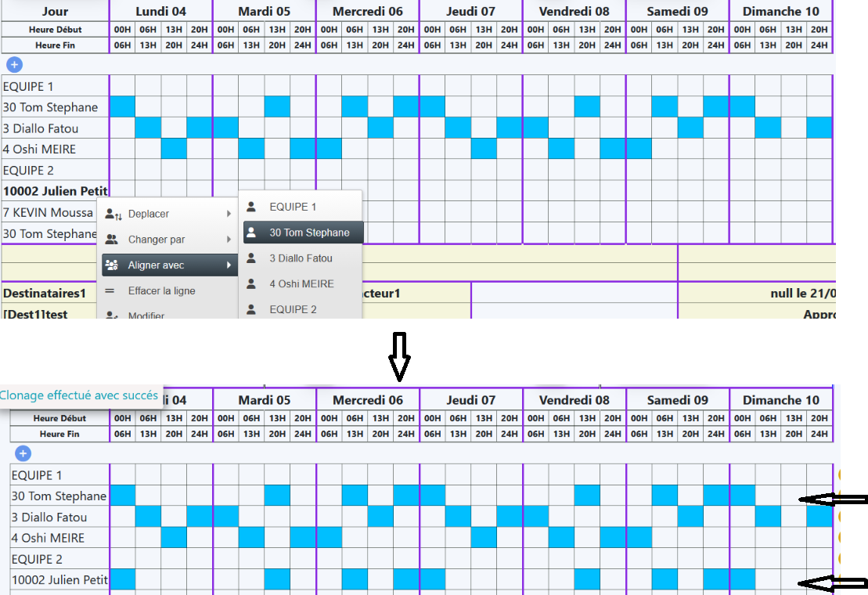Pick 30 Tom Stephane in the Aligner avec submenu
868x595 pixels.
[304, 233]
